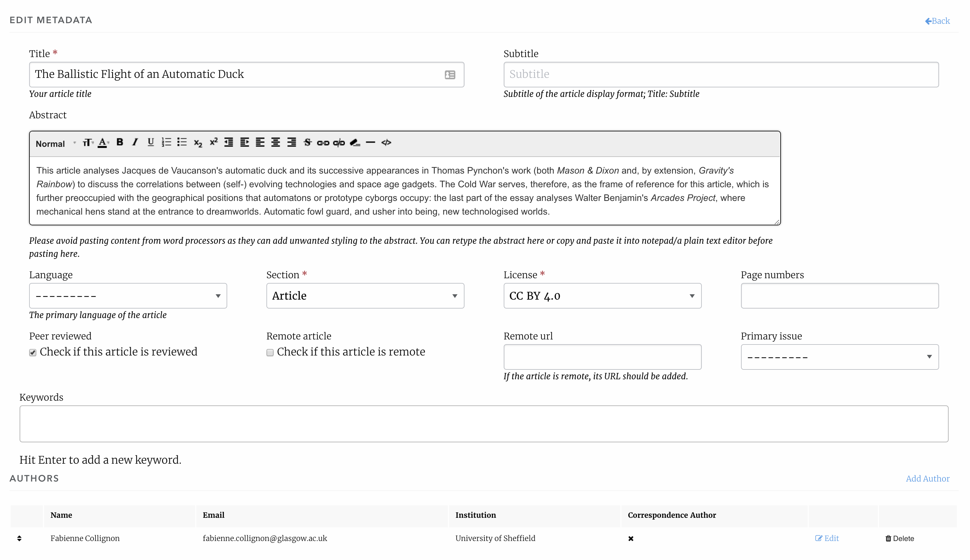Screen dimensions: 970x560
Task: Open the Section dropdown showing Article
Action: tap(365, 296)
